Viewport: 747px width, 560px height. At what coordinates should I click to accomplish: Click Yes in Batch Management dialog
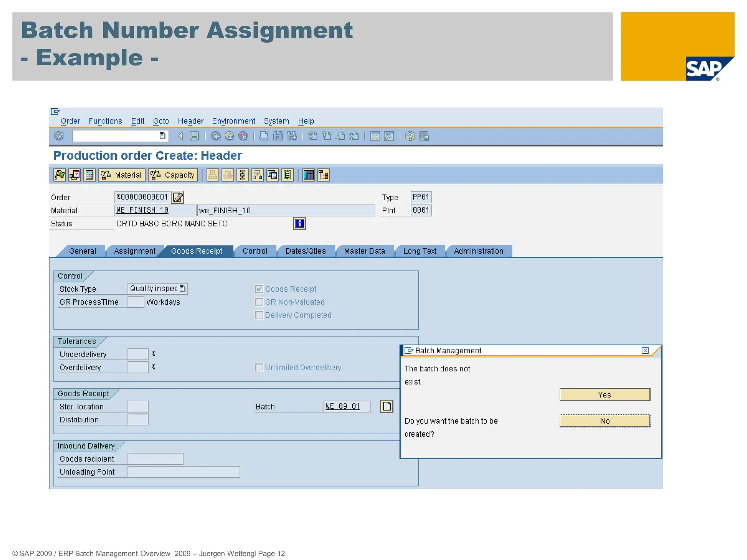coord(605,394)
